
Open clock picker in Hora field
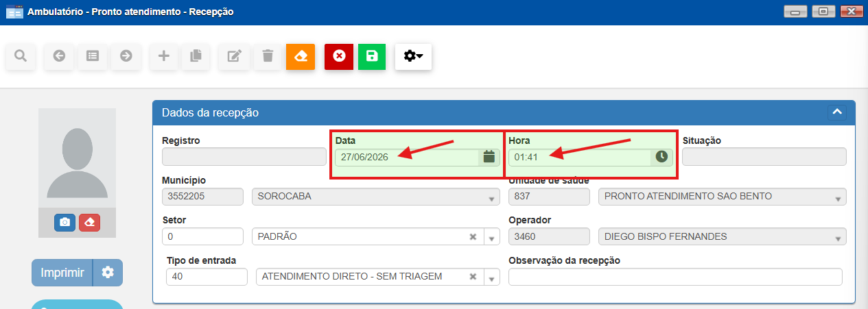coord(661,157)
